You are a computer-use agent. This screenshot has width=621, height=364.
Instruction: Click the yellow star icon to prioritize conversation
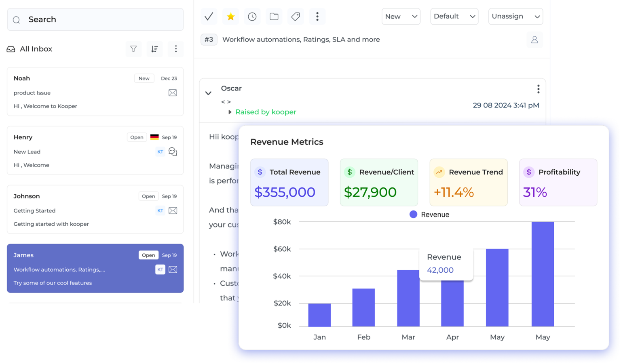pyautogui.click(x=230, y=17)
